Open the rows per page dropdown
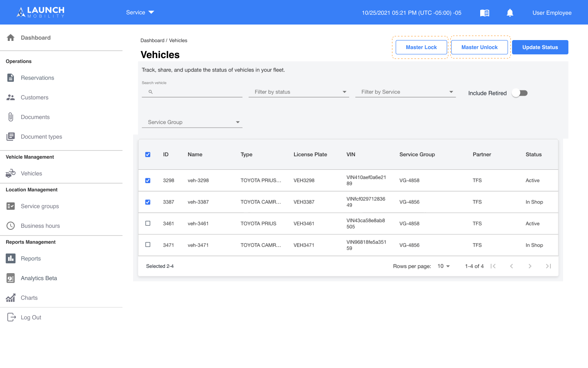Screen dimensions: 588x368 point(443,266)
